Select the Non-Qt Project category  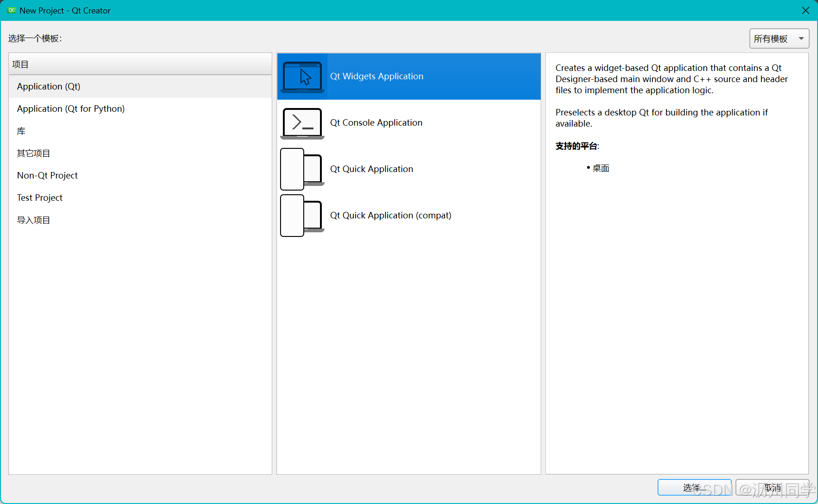coord(140,176)
